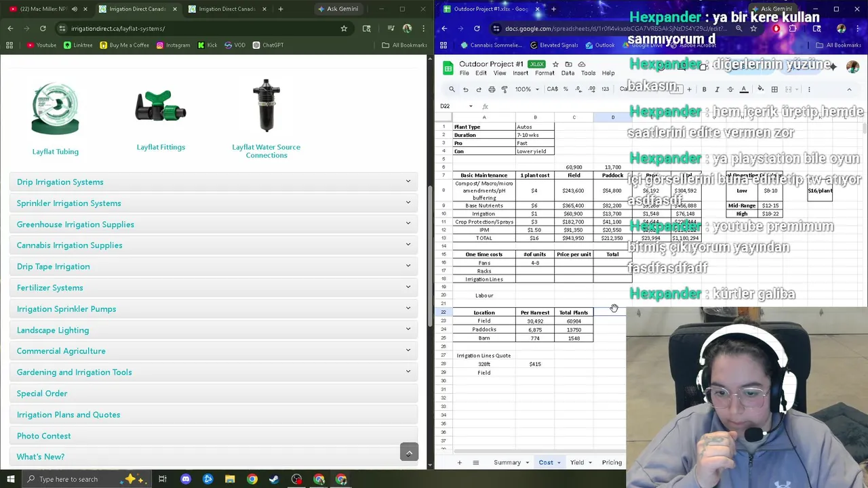Open the Layflat Fittings link
This screenshot has width=868, height=488.
coord(161,147)
